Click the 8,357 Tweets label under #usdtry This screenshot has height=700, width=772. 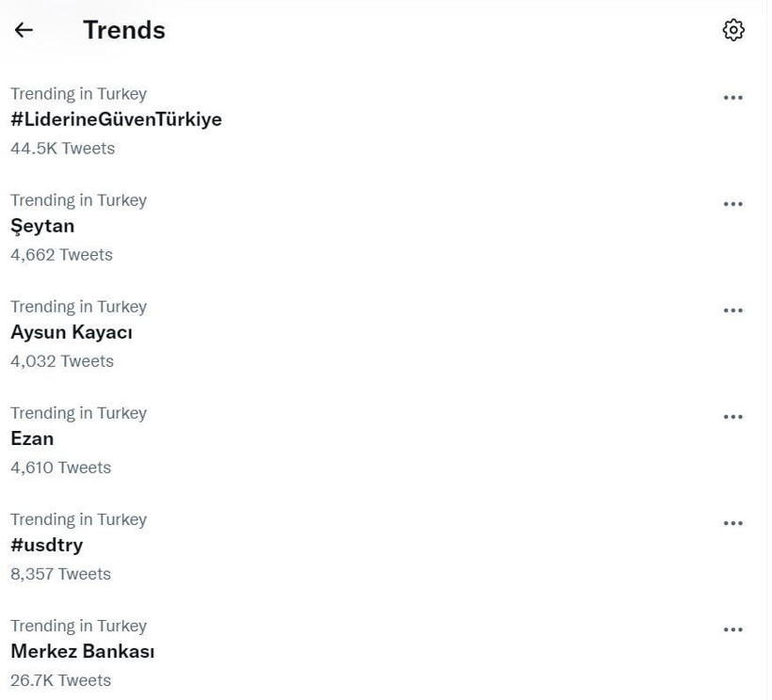[60, 573]
